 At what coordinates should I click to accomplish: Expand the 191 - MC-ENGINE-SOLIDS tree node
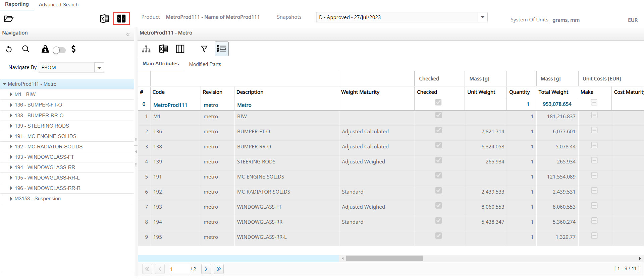[x=11, y=136]
